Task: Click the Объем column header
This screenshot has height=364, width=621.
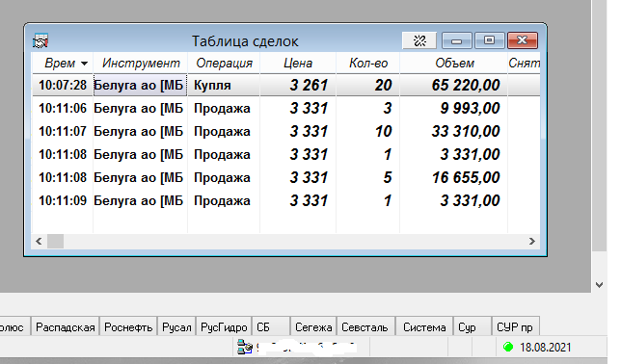Action: point(454,63)
